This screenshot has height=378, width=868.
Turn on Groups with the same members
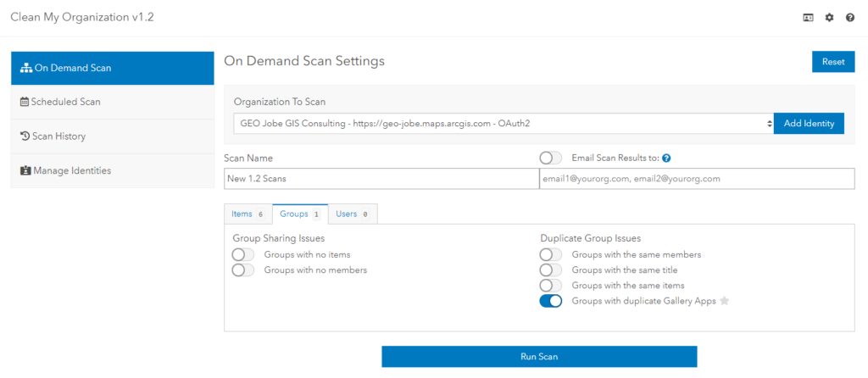click(551, 254)
